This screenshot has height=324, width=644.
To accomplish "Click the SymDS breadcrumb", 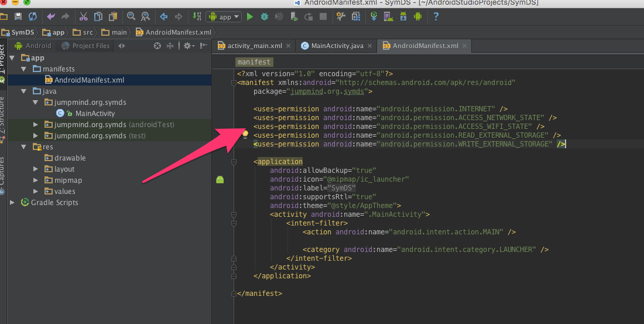I will coord(18,32).
